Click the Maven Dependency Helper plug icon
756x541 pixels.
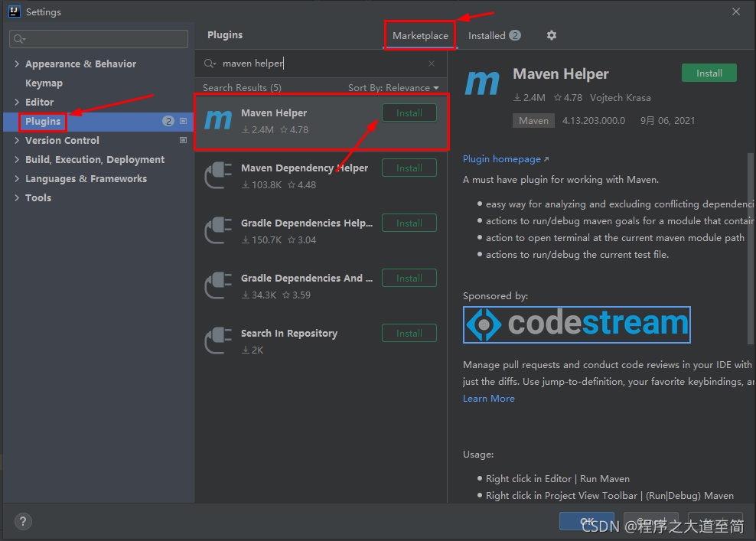[218, 175]
